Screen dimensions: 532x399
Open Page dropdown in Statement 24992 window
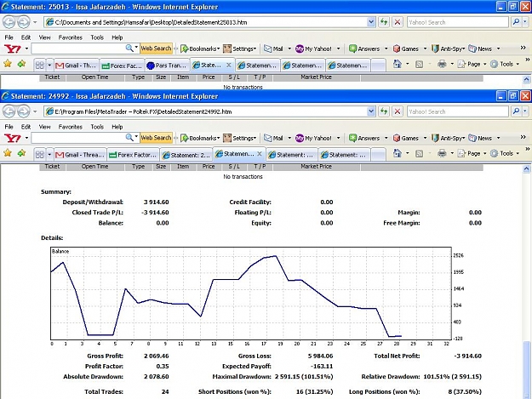472,154
